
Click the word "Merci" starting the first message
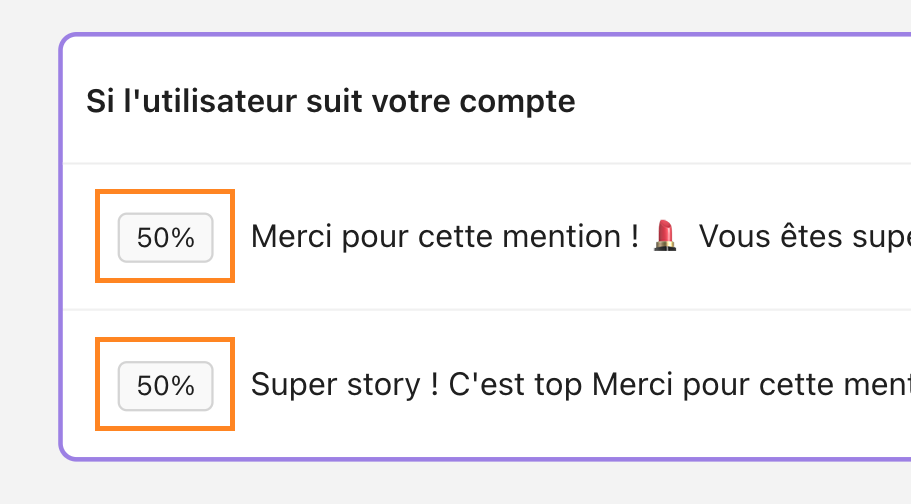coord(285,237)
